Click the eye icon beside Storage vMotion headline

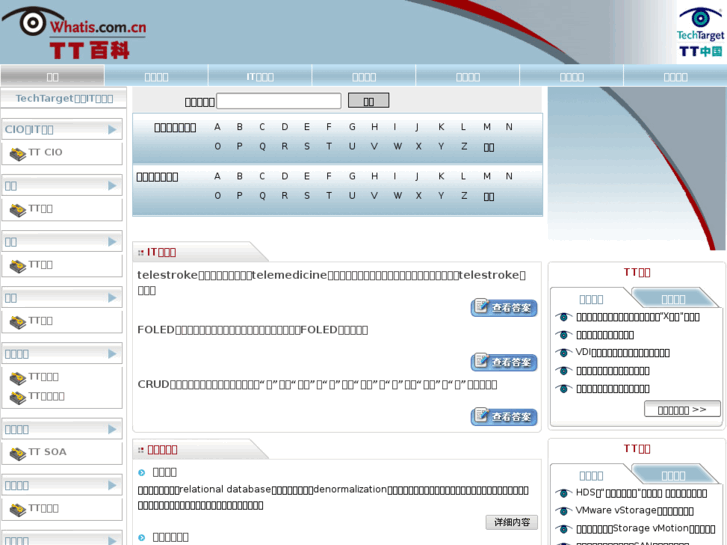564,529
